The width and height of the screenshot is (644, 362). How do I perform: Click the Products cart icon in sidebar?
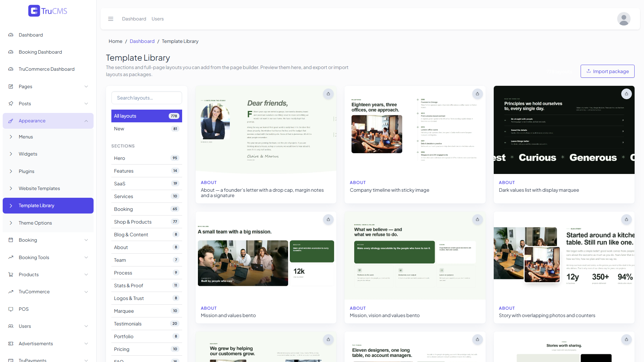(x=11, y=275)
